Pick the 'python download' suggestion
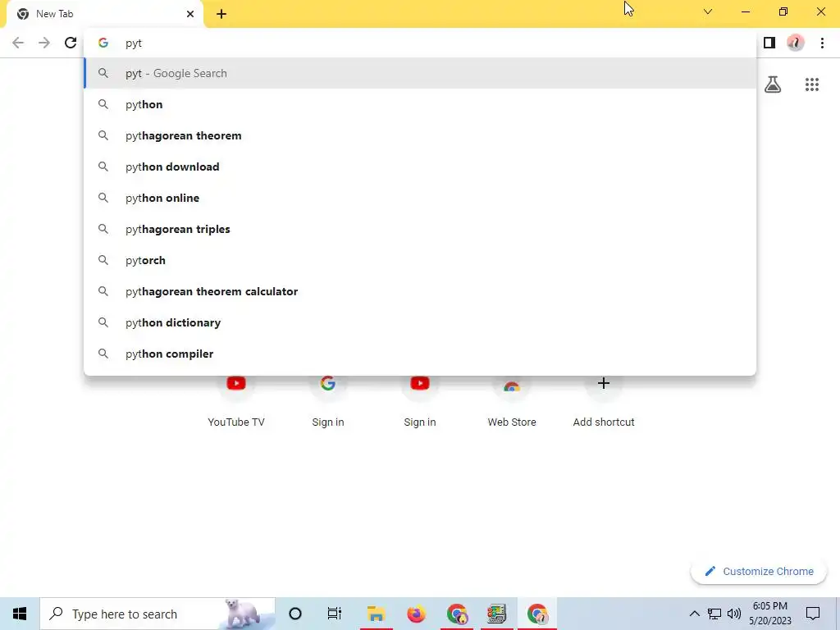This screenshot has width=840, height=630. click(x=420, y=167)
